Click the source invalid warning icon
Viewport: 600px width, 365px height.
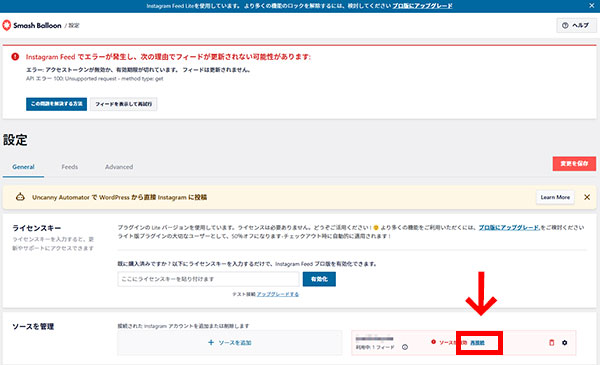433,342
